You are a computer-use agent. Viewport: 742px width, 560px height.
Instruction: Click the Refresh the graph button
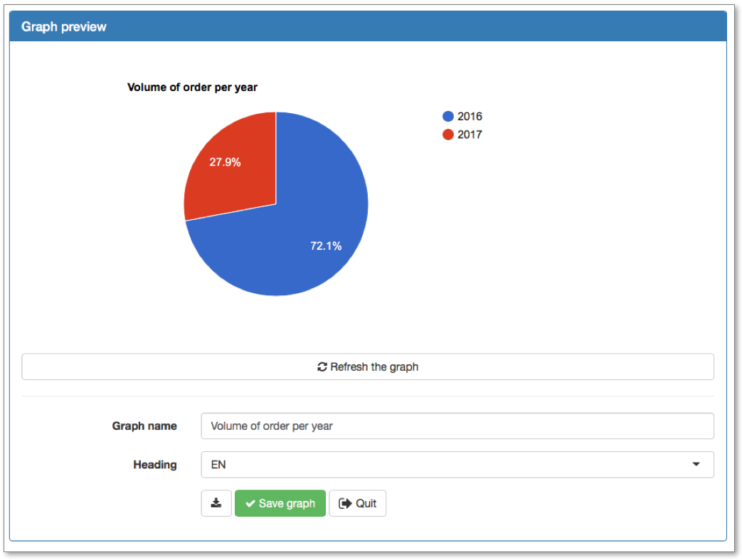click(x=368, y=367)
